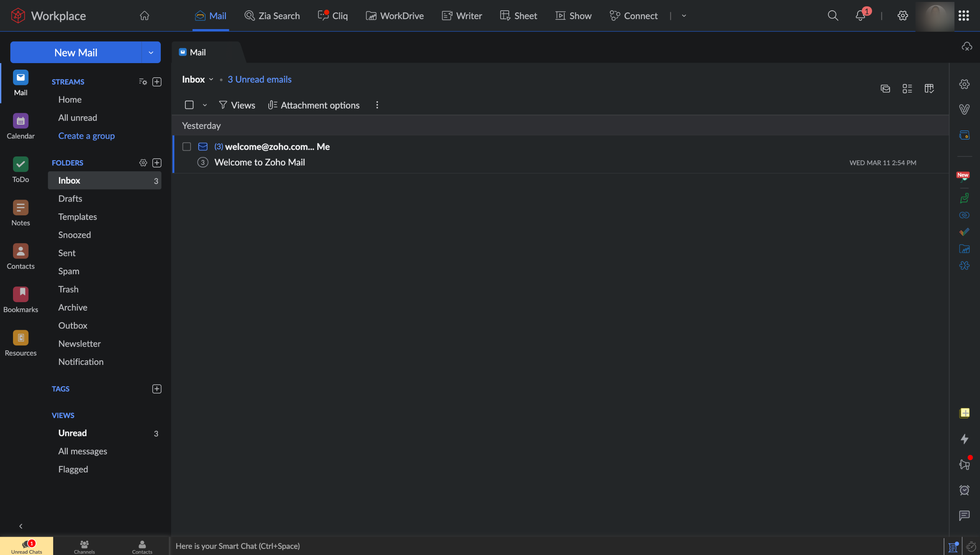Click the New Mail button
This screenshot has width=980, height=555.
pyautogui.click(x=76, y=52)
